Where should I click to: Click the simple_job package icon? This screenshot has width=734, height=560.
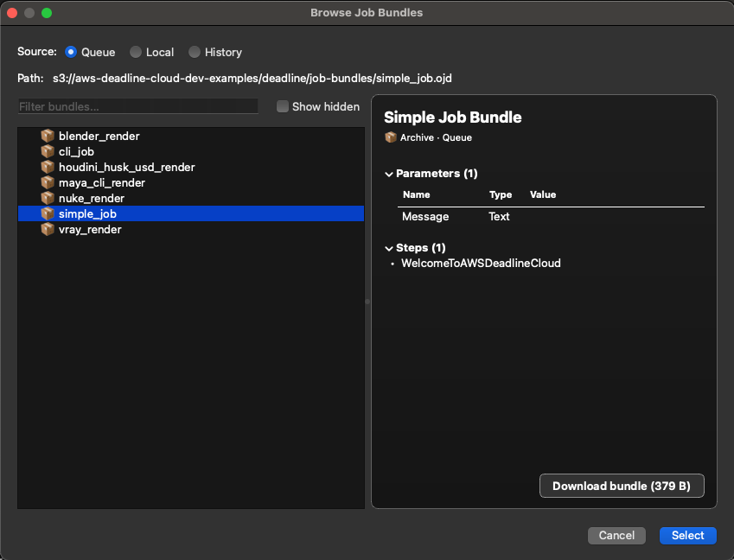click(48, 213)
